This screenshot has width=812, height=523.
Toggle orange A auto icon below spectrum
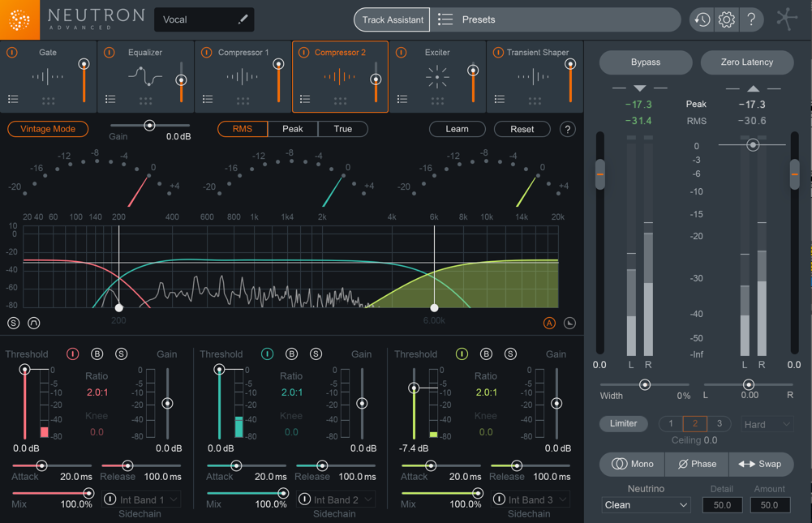pyautogui.click(x=549, y=323)
